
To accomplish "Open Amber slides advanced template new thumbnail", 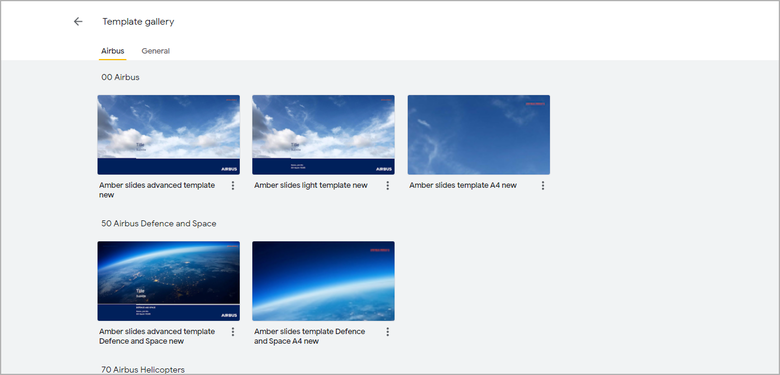I will 169,135.
